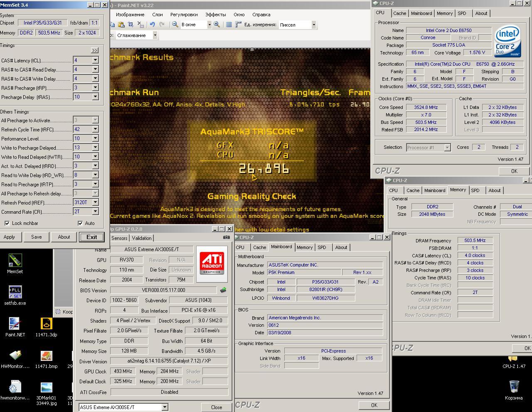Click OK in the top CPU-Z window

coord(514,171)
